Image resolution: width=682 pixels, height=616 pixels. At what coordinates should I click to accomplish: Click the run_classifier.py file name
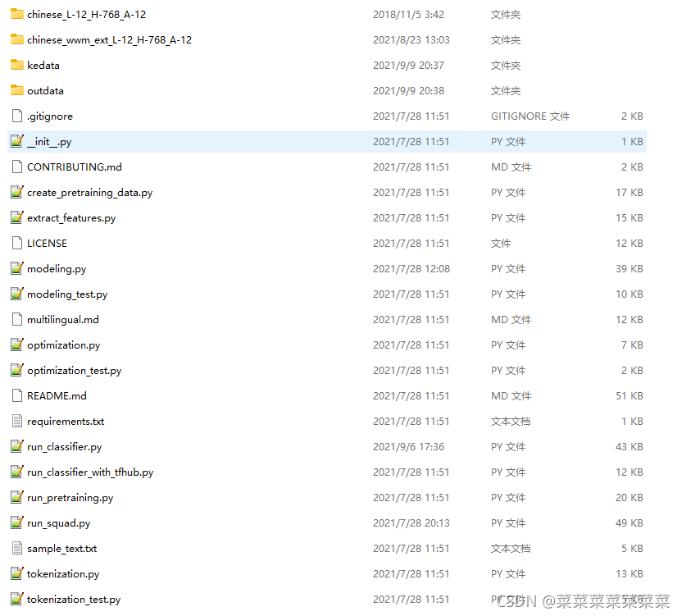[x=65, y=447]
